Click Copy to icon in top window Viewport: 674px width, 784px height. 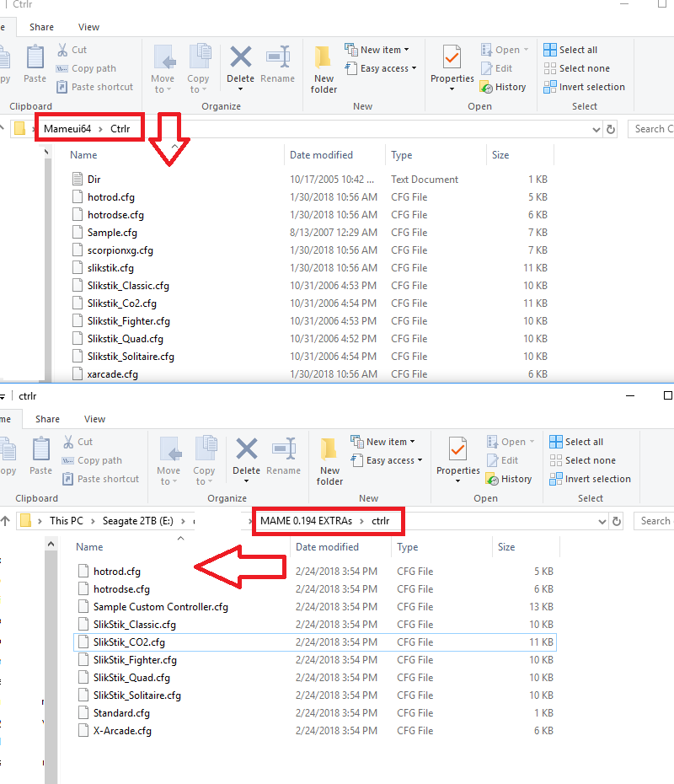pos(200,56)
